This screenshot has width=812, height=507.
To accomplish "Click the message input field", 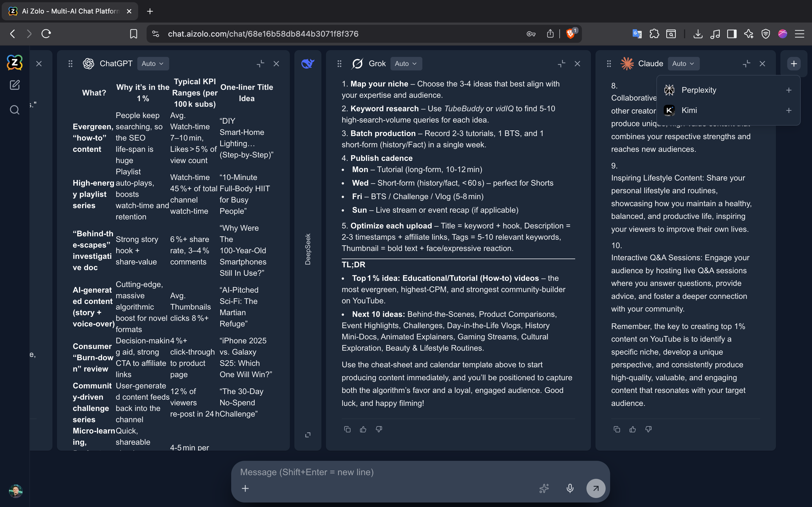I will tap(386, 472).
